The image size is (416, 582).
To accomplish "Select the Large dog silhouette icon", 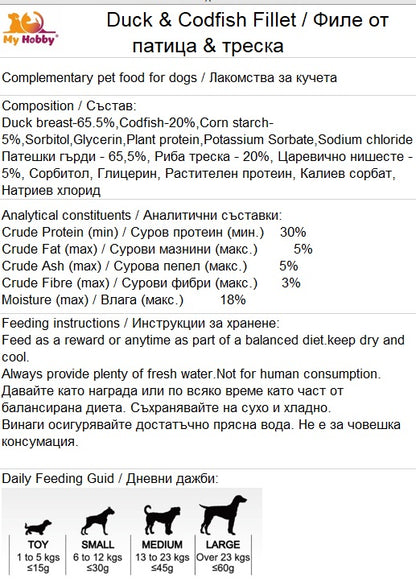I will click(x=223, y=515).
